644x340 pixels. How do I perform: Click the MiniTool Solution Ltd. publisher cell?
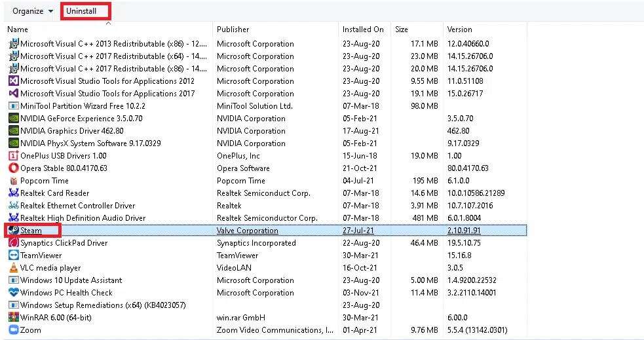coord(255,106)
